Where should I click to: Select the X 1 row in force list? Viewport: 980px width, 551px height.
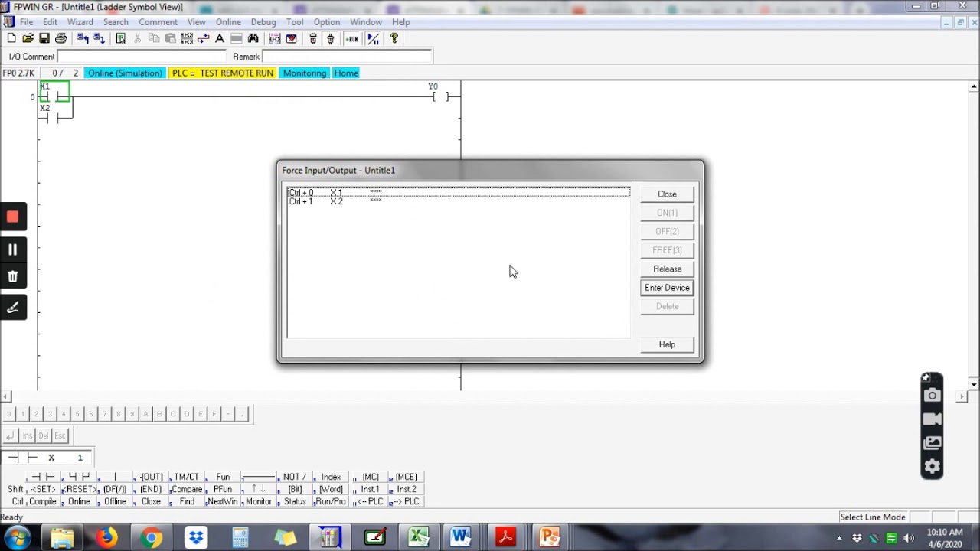459,192
